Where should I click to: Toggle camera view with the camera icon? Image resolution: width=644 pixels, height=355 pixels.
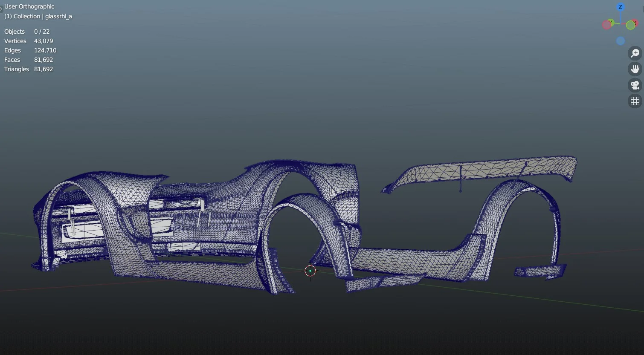(x=635, y=85)
